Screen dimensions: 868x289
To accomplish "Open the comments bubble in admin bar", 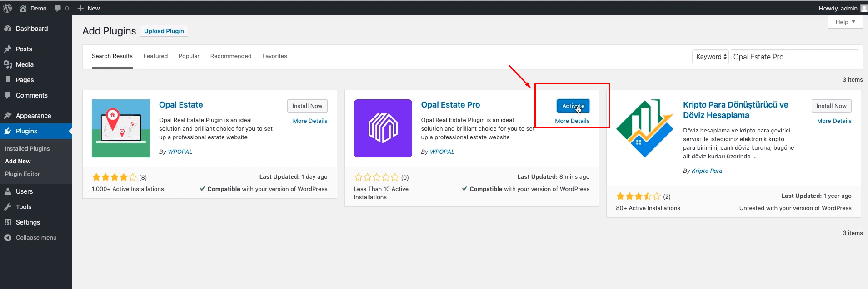I will tap(58, 8).
